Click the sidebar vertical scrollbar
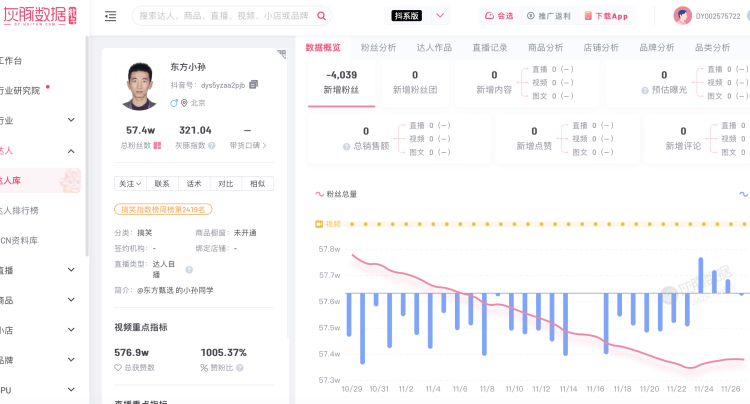The width and height of the screenshot is (750, 404). click(x=87, y=146)
